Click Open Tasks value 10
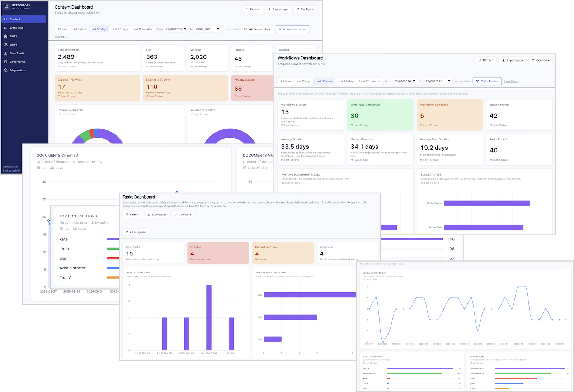Screen dimensions: 574x392 pyautogui.click(x=130, y=254)
